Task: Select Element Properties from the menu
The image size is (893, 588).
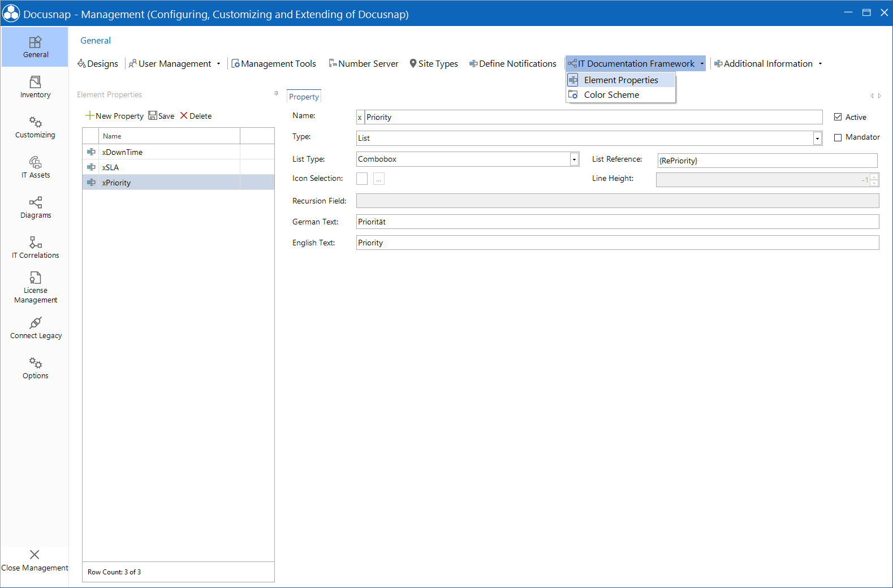Action: coord(620,80)
